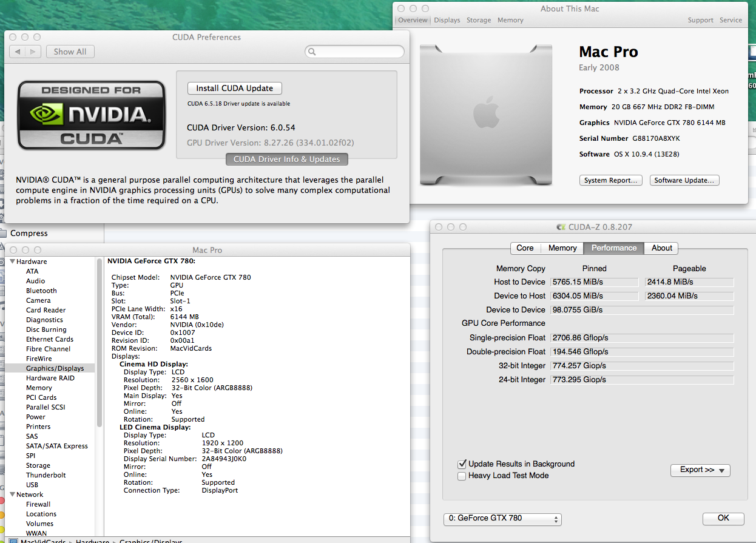Click the Host to Device pinned value 5765.15 MiB/s
This screenshot has height=543, width=756.
595,282
